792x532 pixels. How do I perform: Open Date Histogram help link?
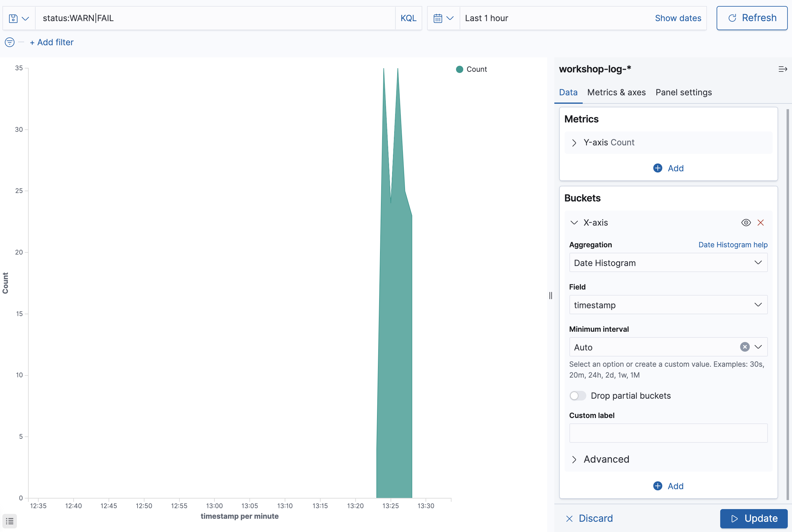[x=733, y=245]
